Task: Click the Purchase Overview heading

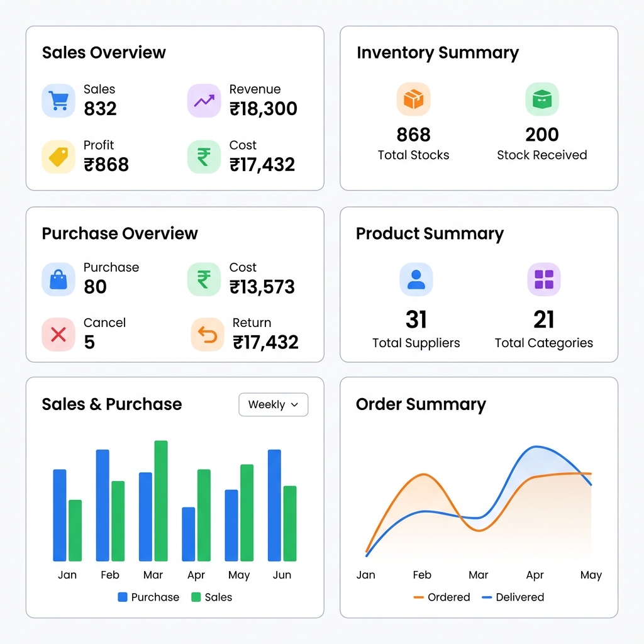Action: click(120, 233)
